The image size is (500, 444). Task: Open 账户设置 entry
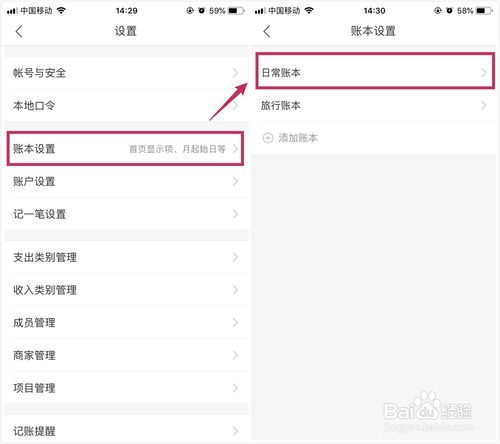126,181
